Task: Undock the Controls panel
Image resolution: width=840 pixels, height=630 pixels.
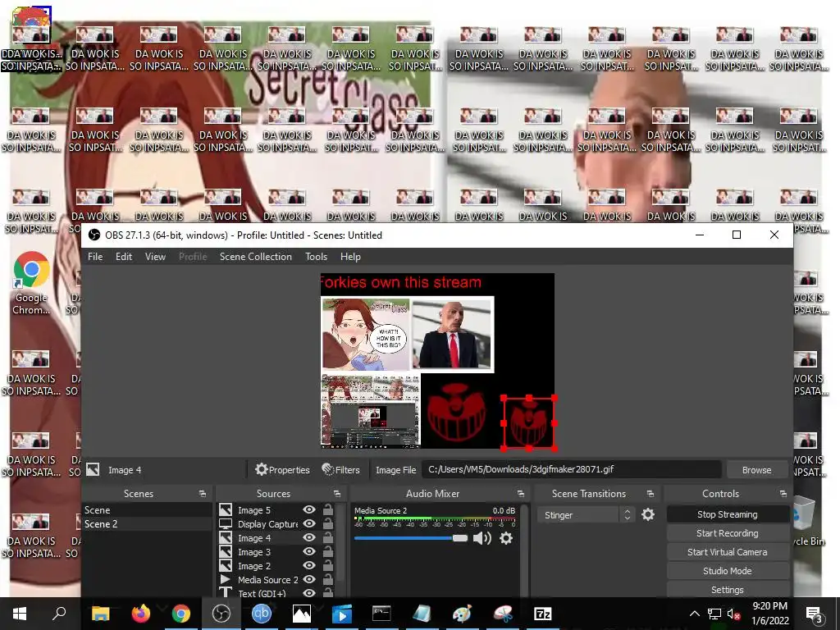Action: point(783,493)
